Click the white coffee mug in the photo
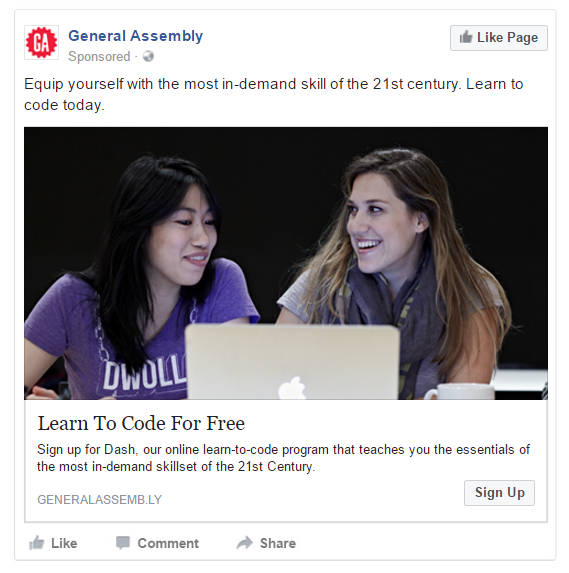The width and height of the screenshot is (569, 573). pos(459,391)
